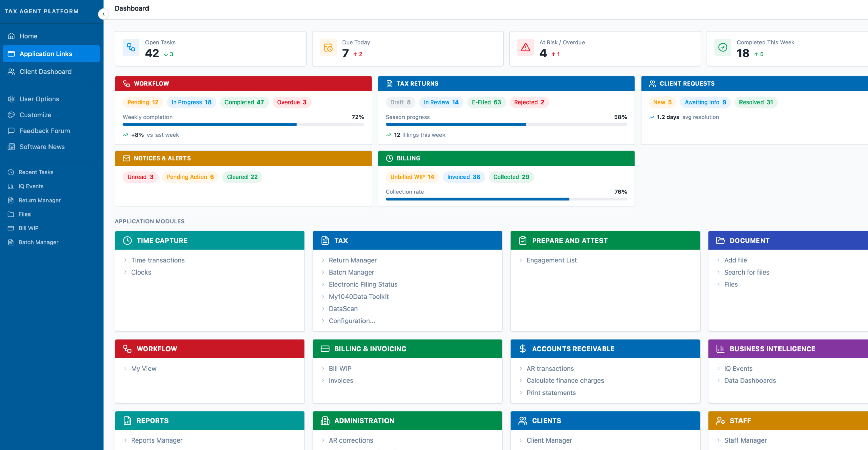Collapse the sidebar with the chevron button
Viewport: 868px width, 450px height.
(103, 14)
